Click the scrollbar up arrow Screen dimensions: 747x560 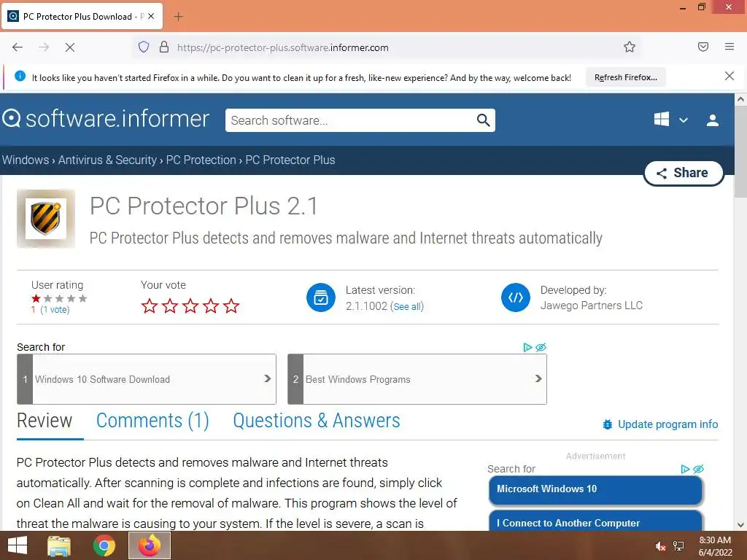point(740,99)
